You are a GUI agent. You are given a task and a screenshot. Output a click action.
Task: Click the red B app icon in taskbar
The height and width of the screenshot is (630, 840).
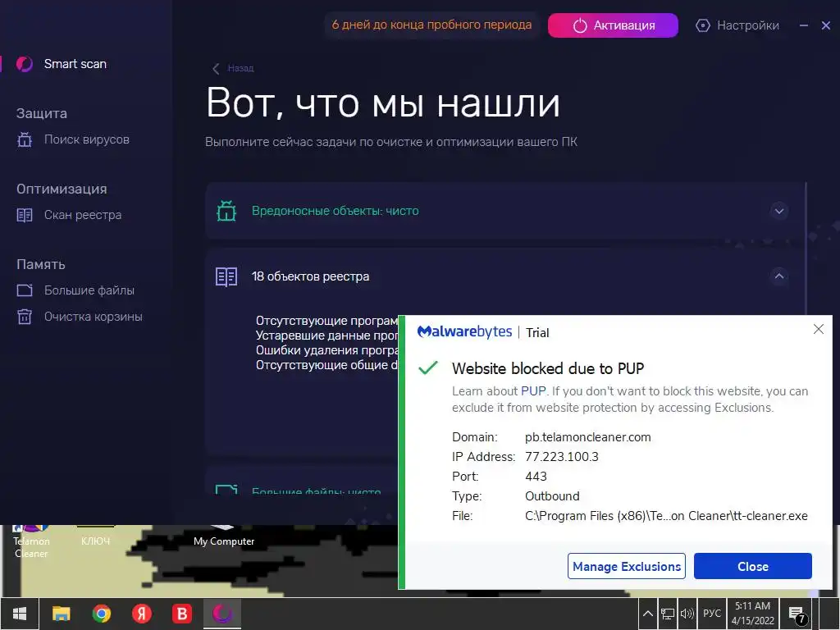click(x=182, y=614)
